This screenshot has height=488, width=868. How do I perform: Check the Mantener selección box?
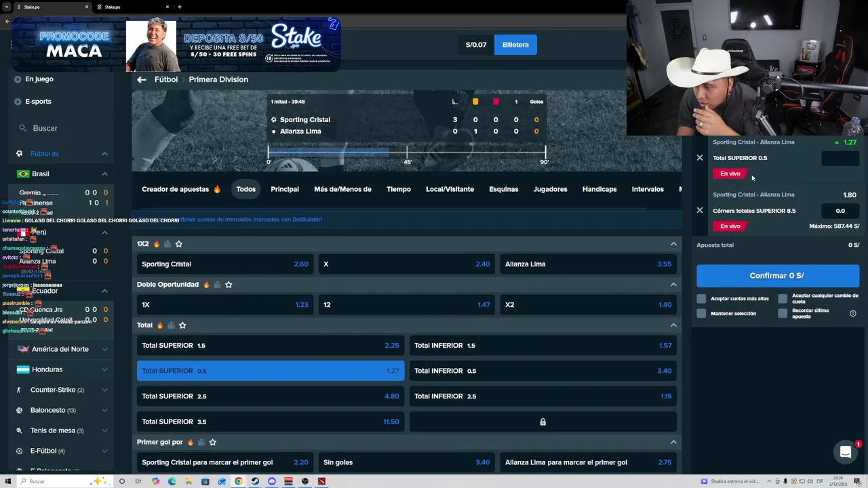(x=701, y=313)
